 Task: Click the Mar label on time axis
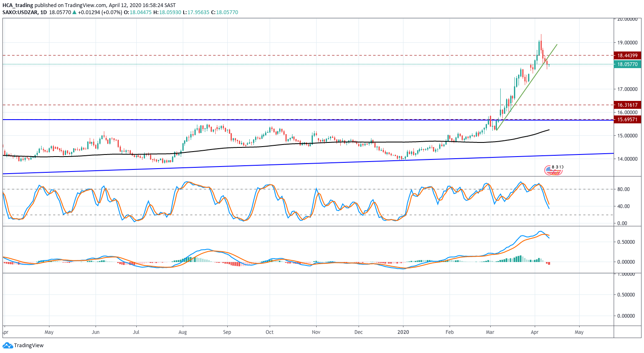[x=490, y=332]
